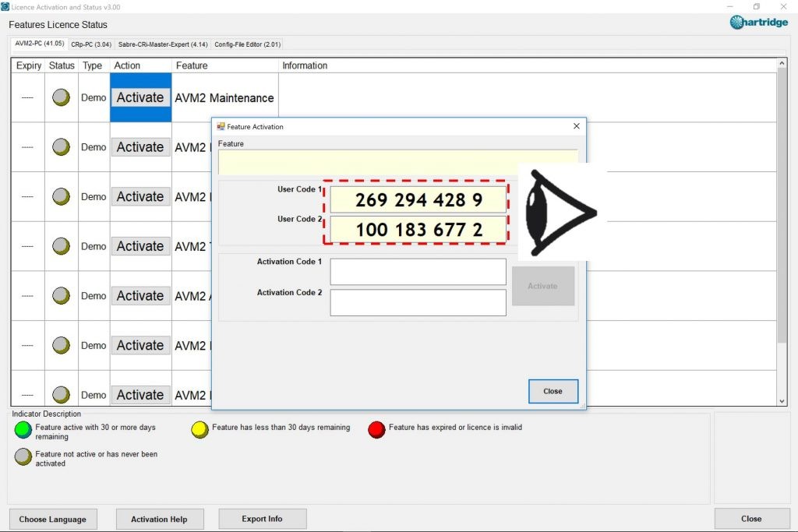
Task: Open the CRp-PC (3.04) tab
Action: [91, 44]
